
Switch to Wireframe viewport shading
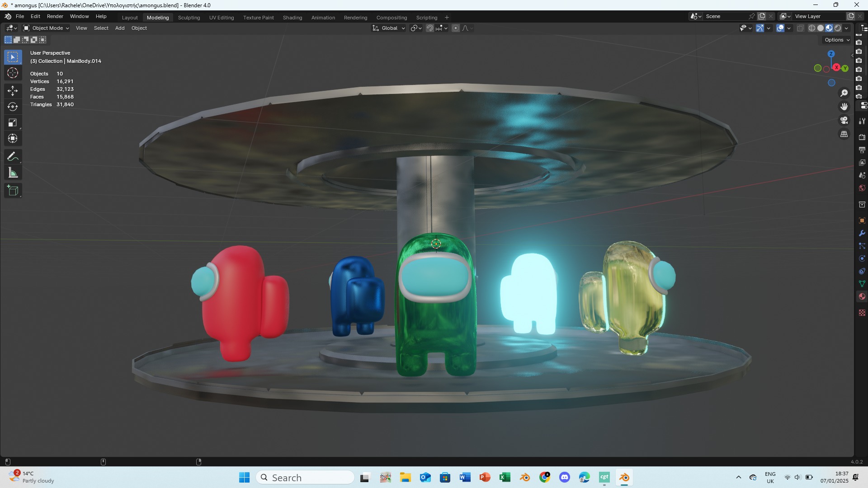(812, 28)
